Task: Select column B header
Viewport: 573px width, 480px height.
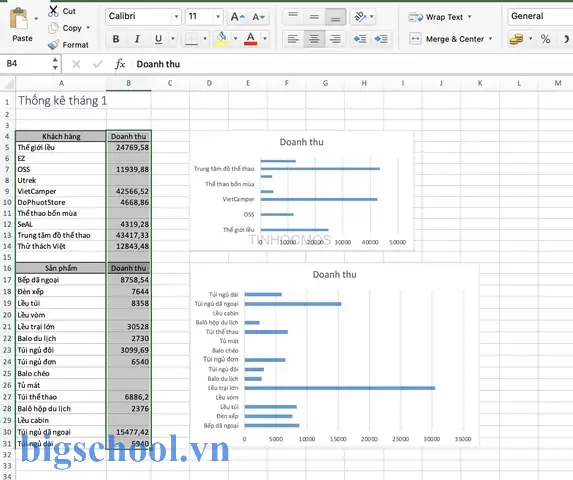Action: pyautogui.click(x=128, y=83)
